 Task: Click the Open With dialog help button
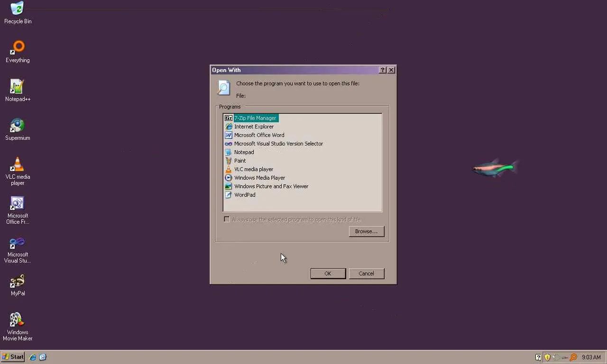[383, 70]
